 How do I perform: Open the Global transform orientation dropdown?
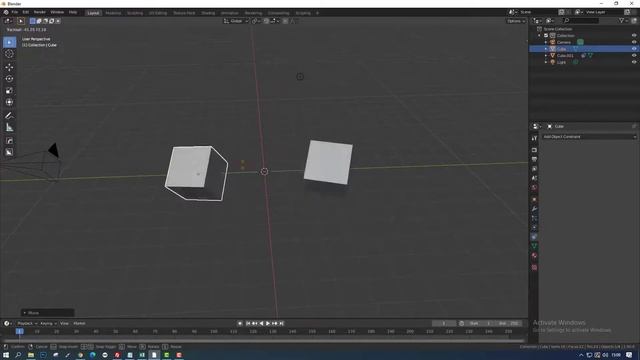[236, 21]
